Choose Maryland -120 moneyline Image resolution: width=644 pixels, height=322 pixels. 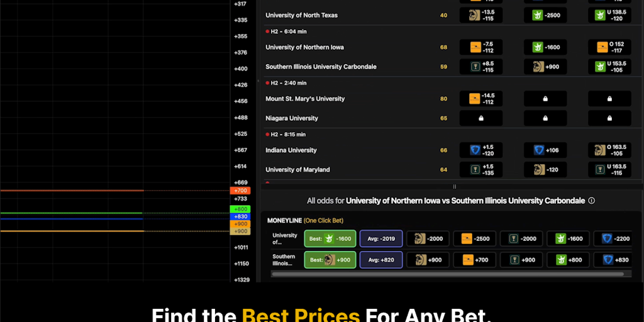click(545, 169)
